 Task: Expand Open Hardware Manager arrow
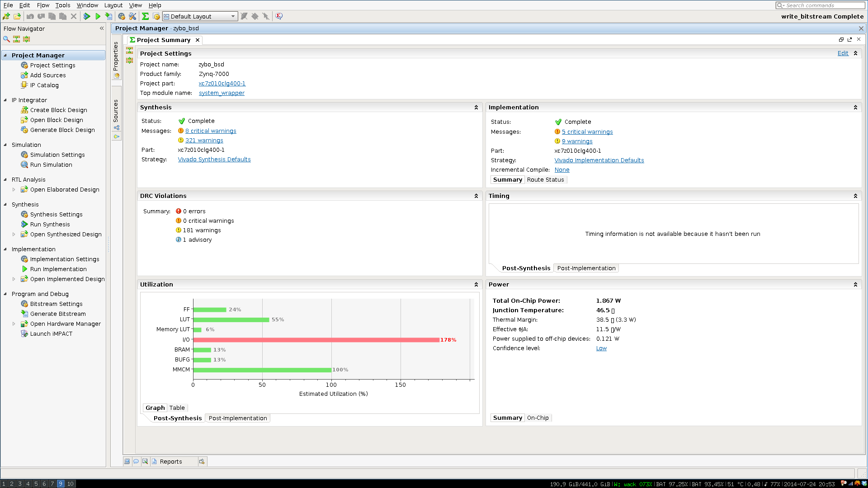[x=14, y=324]
